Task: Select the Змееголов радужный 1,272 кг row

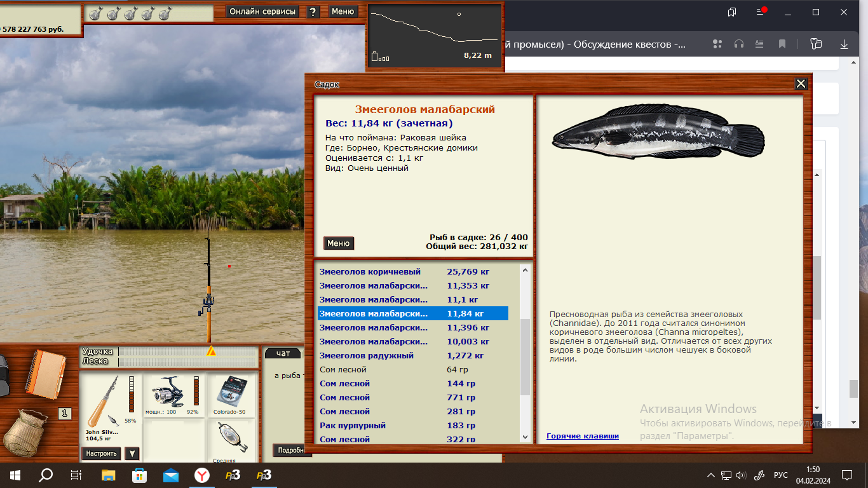Action: pos(413,355)
